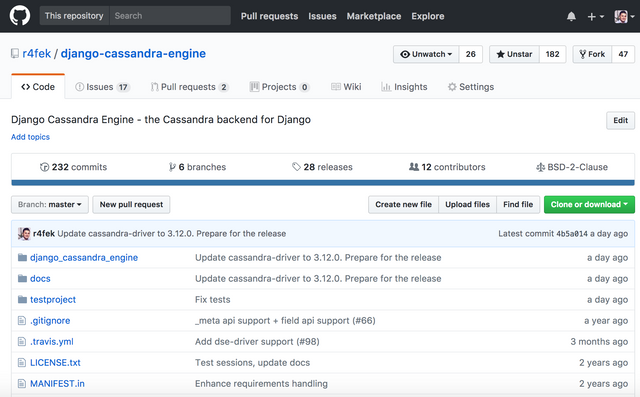Click the blue language stats bar
The width and height of the screenshot is (640, 397).
tap(323, 183)
